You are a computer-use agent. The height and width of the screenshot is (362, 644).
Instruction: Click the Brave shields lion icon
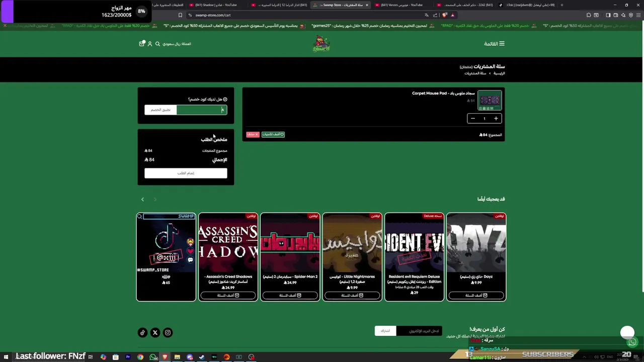(x=445, y=15)
